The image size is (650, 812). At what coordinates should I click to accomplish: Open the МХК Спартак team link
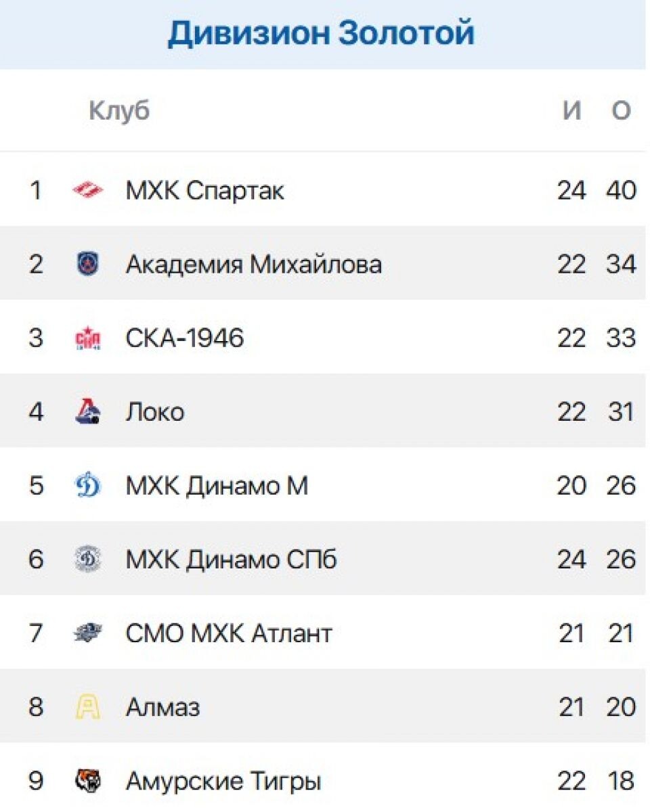[x=205, y=191]
